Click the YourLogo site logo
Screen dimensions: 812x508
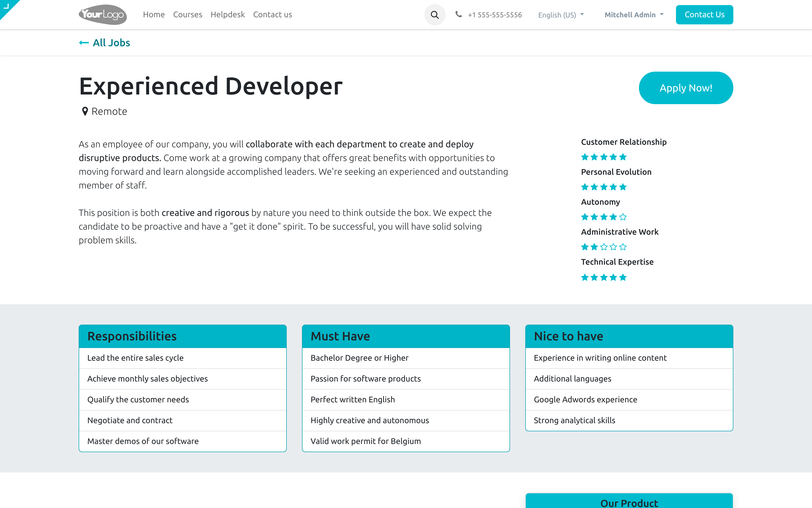coord(103,14)
